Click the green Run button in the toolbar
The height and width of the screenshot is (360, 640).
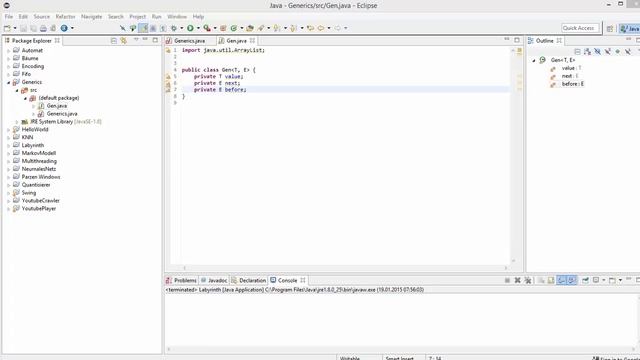[x=190, y=28]
